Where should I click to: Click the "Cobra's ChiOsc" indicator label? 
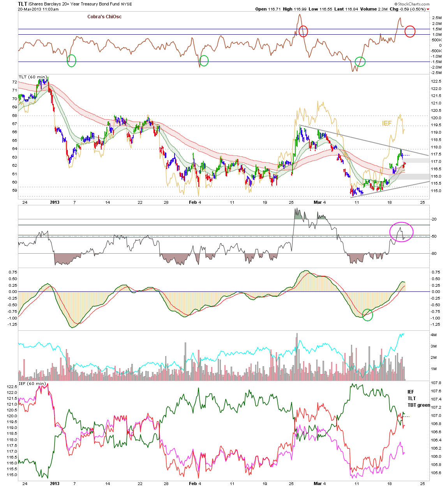click(x=104, y=17)
